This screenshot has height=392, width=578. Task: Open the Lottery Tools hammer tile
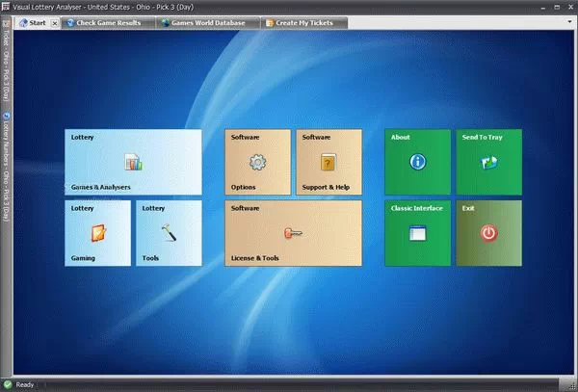coord(168,232)
